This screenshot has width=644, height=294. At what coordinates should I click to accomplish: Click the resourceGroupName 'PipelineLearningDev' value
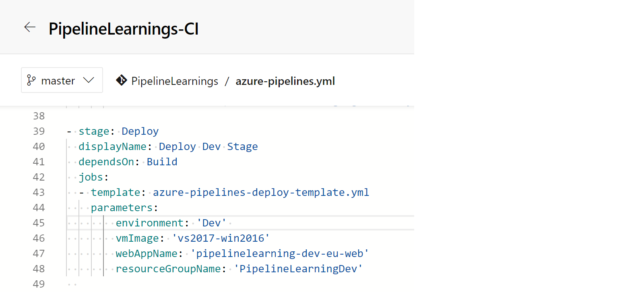(x=298, y=269)
